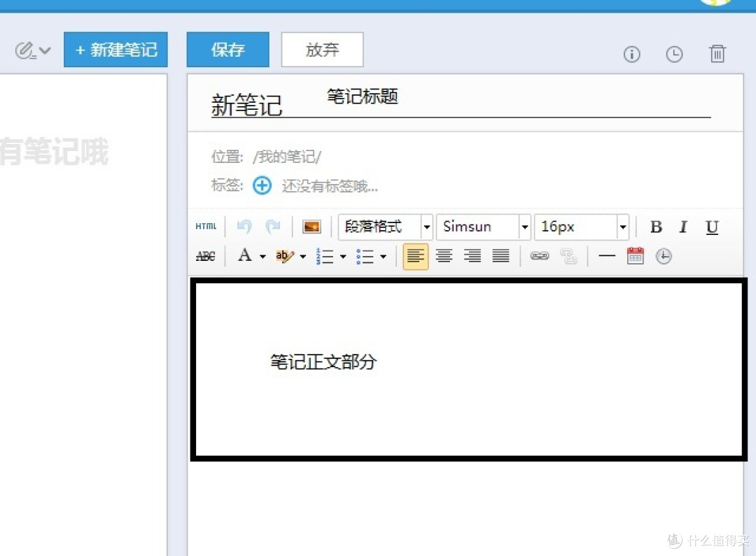Screen dimensions: 756x556
Task: Insert the current time clock icon
Action: point(664,256)
